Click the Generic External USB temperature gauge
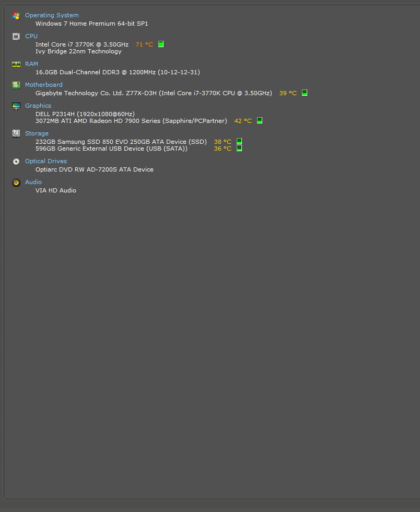Screen dimensions: 420x512 click(239, 148)
